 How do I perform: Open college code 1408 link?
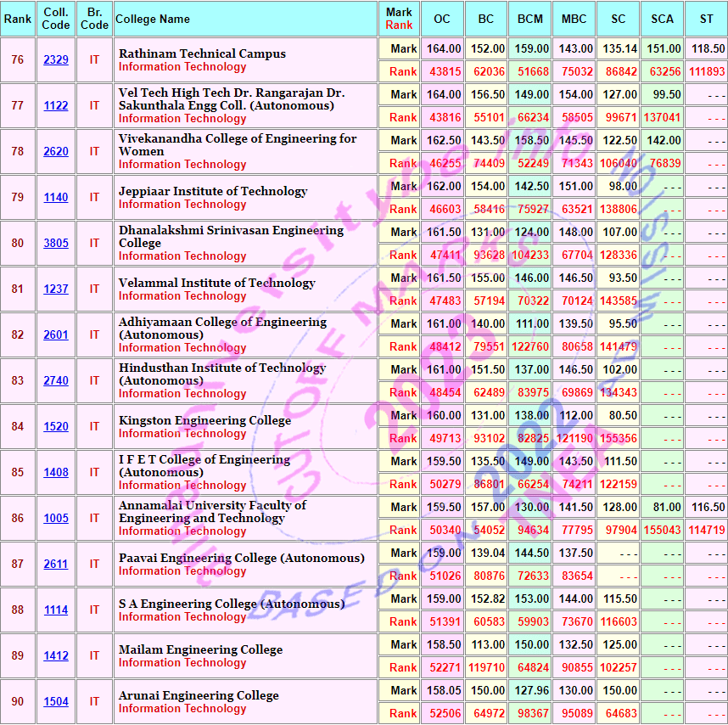click(56, 472)
